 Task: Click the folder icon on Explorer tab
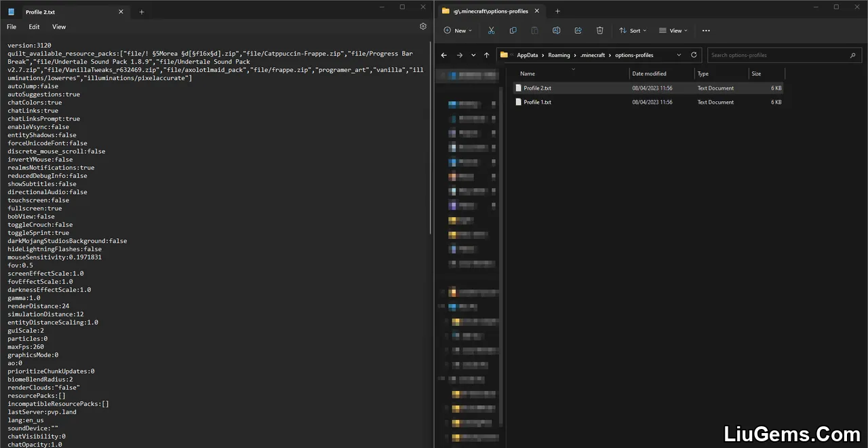click(446, 11)
